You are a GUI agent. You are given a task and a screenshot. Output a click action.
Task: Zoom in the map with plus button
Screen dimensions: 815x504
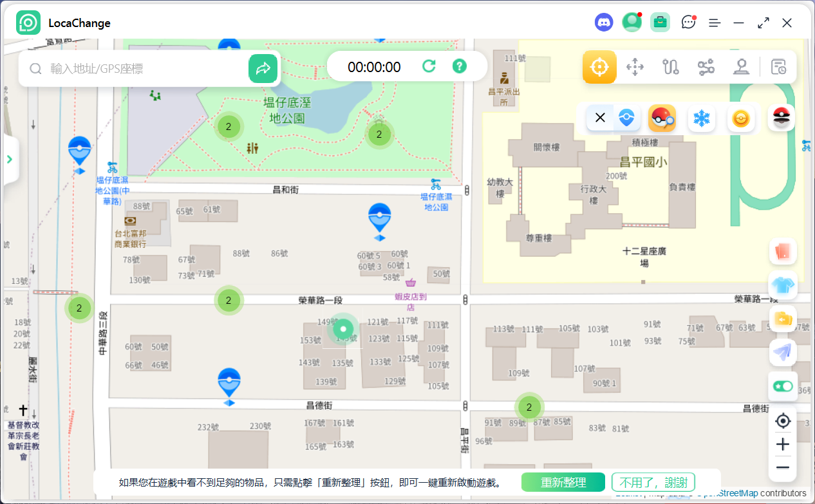[x=783, y=444]
